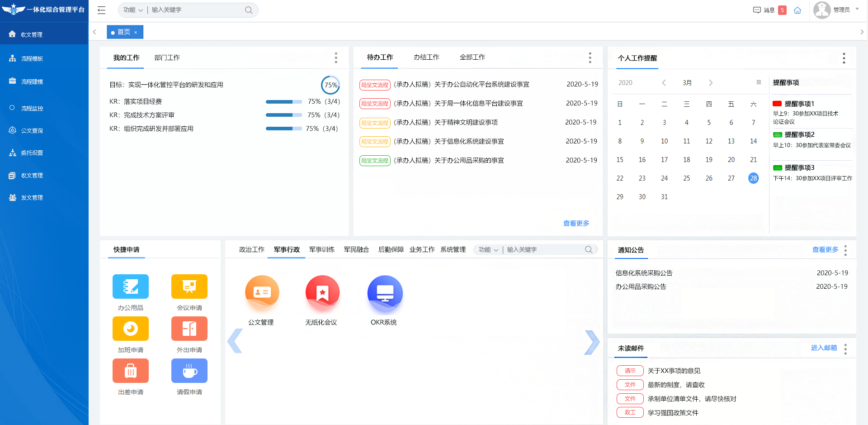868x425 pixels.
Task: Launch the 请假申请 quick application icon
Action: [x=189, y=371]
